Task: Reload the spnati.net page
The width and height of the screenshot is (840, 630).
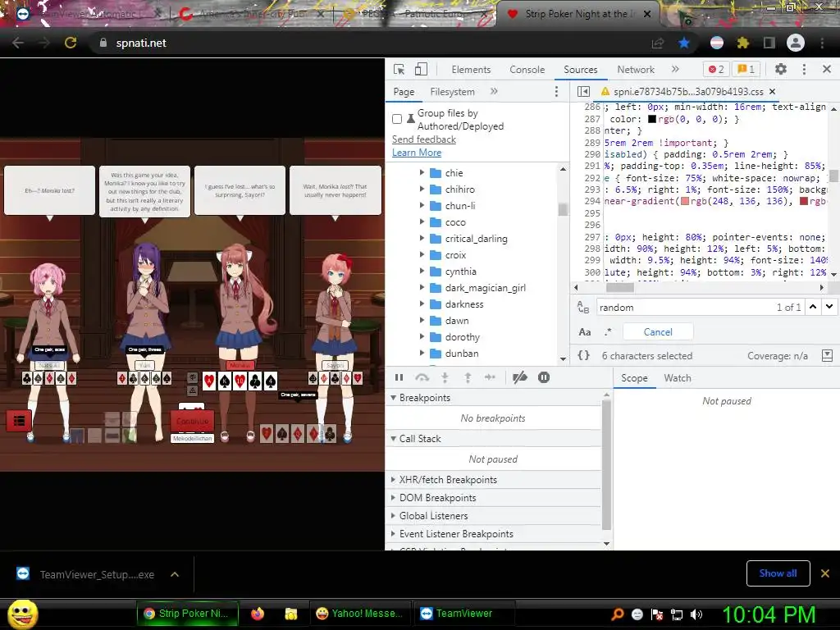Action: [x=71, y=43]
